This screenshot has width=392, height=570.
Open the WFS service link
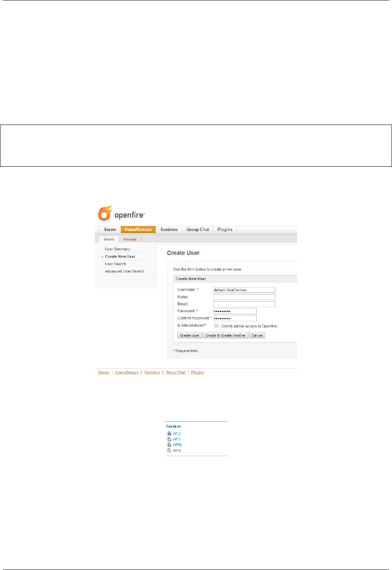pyautogui.click(x=177, y=439)
